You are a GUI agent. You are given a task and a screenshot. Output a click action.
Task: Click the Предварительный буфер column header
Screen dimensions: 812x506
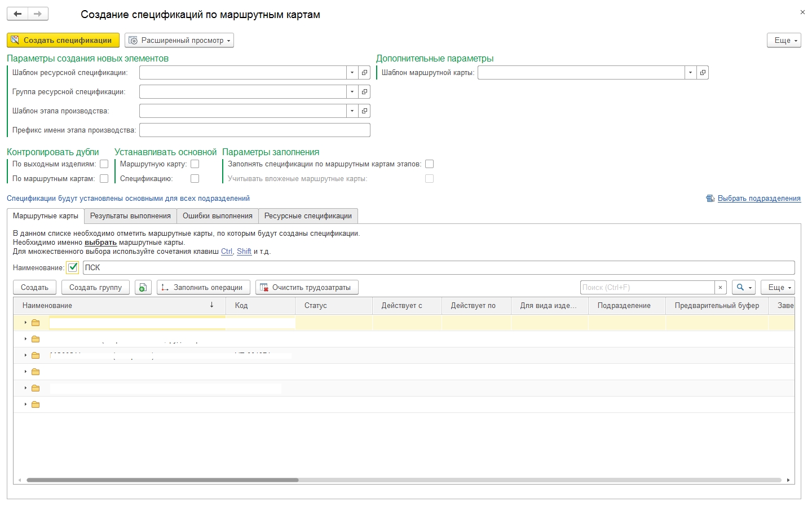[717, 306]
